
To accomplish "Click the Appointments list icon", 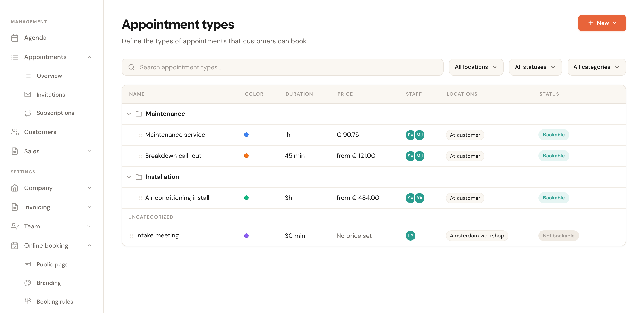I will click(15, 57).
